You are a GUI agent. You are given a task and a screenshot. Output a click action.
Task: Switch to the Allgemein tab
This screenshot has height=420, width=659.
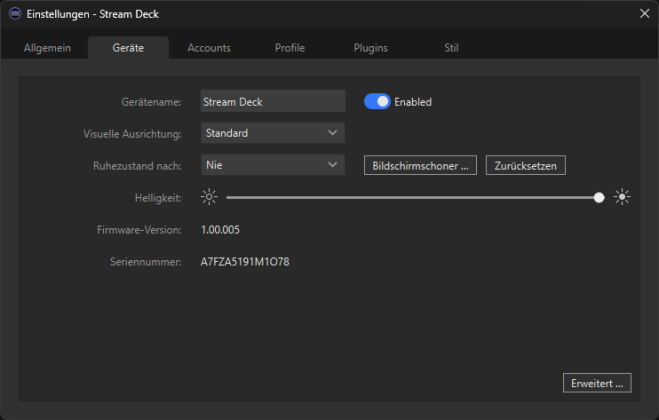[x=47, y=48]
